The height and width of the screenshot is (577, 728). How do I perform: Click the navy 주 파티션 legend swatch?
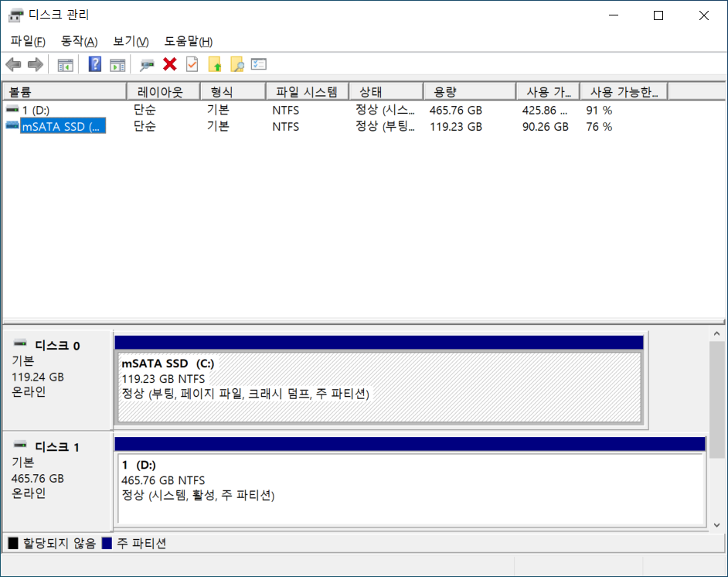pos(107,543)
